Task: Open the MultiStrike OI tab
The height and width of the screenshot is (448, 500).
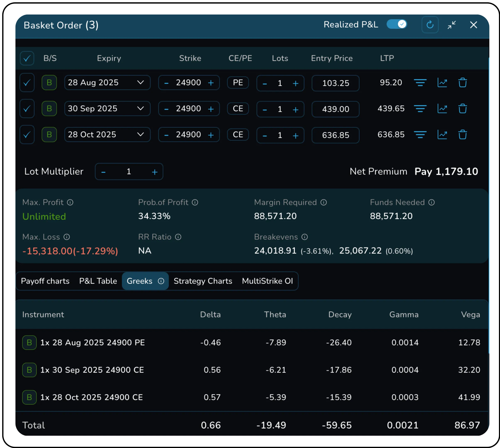Action: [x=267, y=281]
